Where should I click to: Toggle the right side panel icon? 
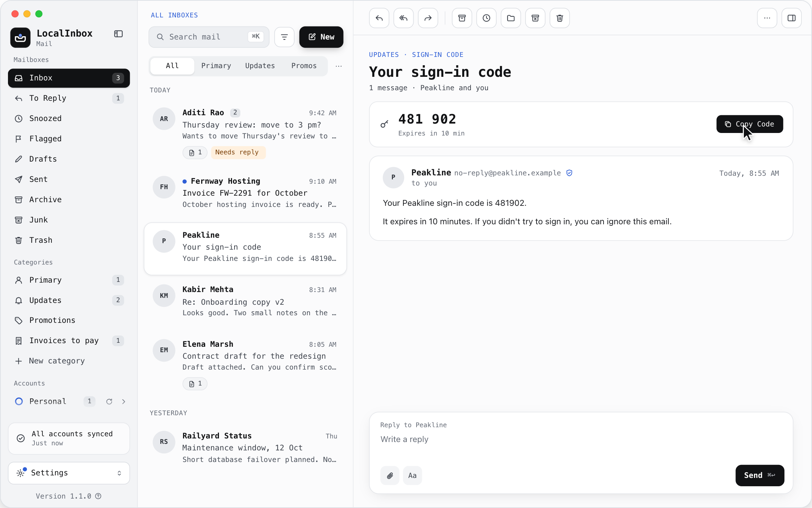[x=792, y=18]
